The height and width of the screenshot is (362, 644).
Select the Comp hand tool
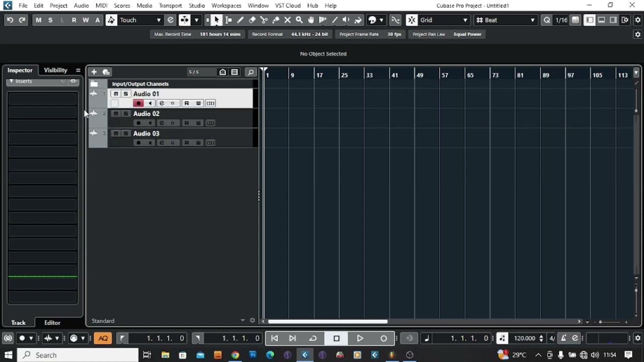(x=311, y=20)
